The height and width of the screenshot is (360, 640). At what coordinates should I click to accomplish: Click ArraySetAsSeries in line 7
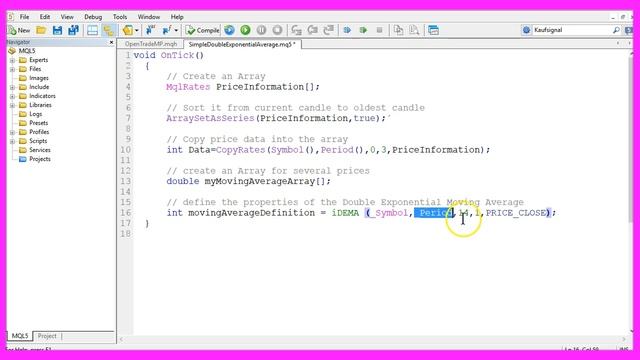[210, 118]
